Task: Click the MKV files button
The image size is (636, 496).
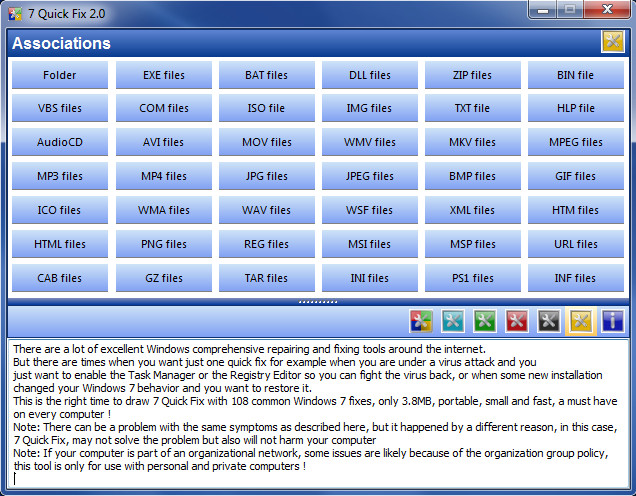Action: point(473,142)
